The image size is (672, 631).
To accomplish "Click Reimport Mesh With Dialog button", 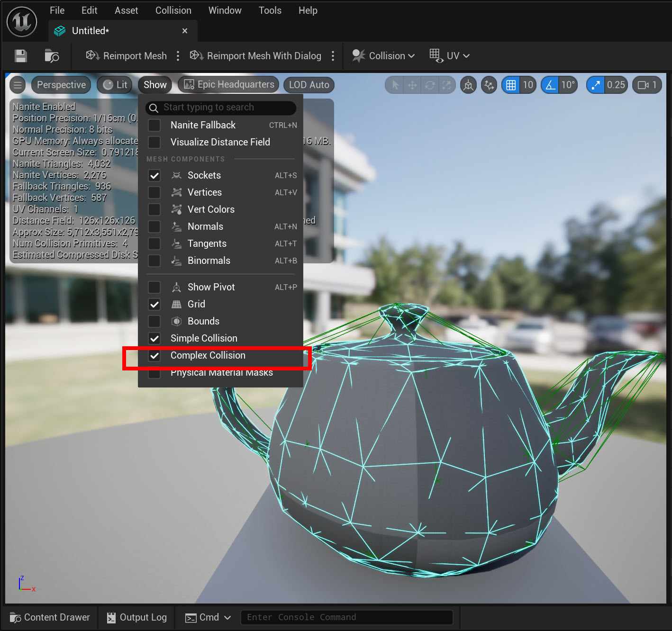I will point(255,56).
